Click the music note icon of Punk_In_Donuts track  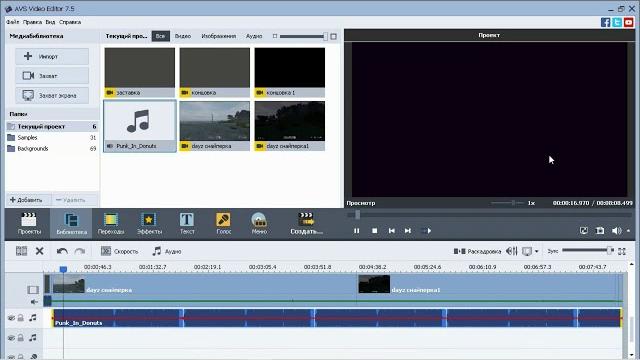coord(33,318)
